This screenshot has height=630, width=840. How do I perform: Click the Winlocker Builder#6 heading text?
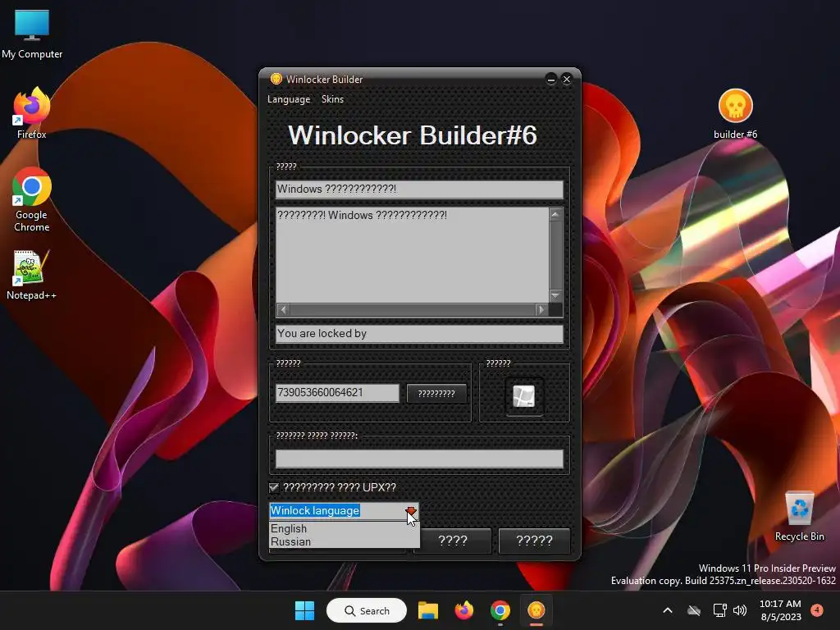point(413,135)
